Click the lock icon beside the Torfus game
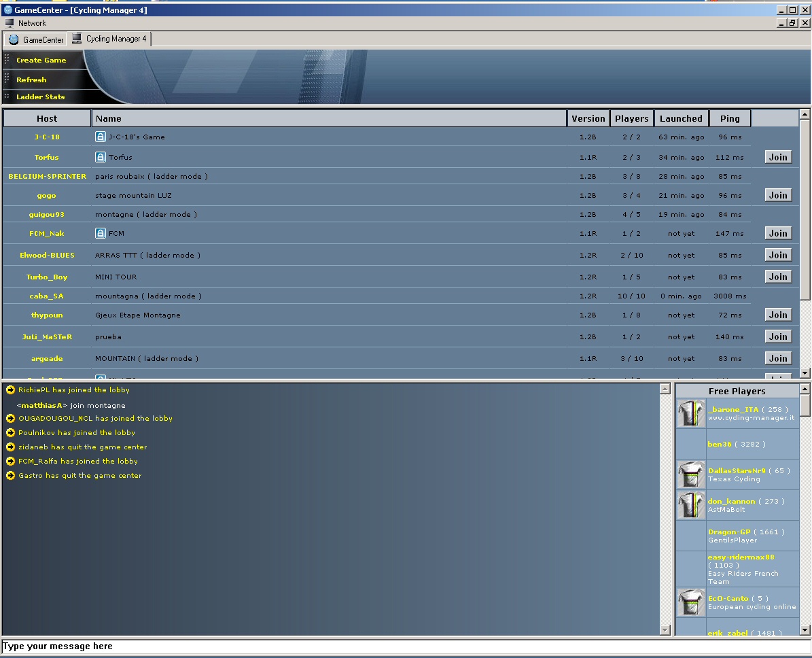 (x=101, y=157)
